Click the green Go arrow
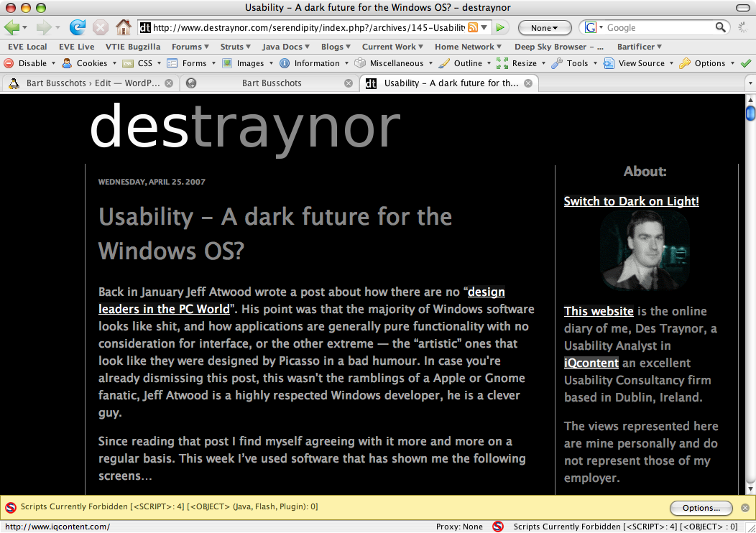The image size is (756, 533). 500,27
